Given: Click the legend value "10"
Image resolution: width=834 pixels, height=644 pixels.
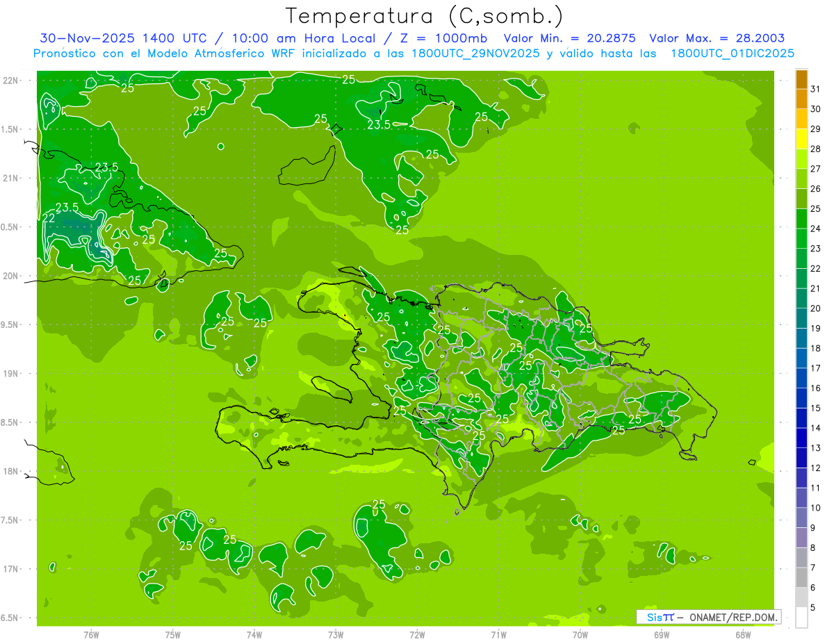Looking at the screenshot, I should 815,508.
